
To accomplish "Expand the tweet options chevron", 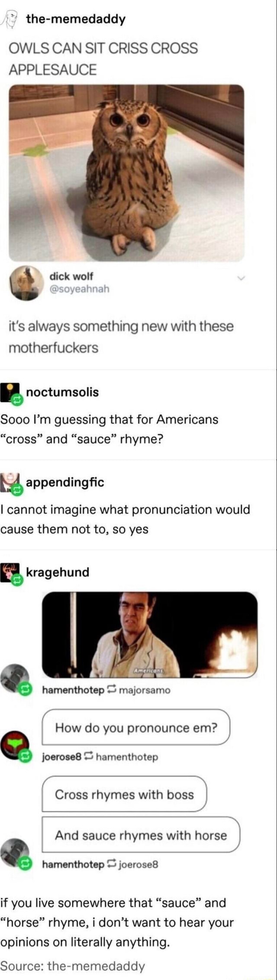I will pyautogui.click(x=242, y=278).
